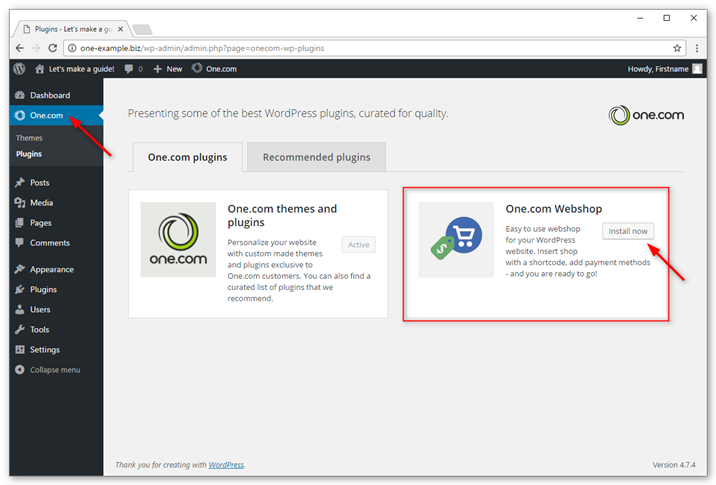Open the + New admin bar menu

168,69
